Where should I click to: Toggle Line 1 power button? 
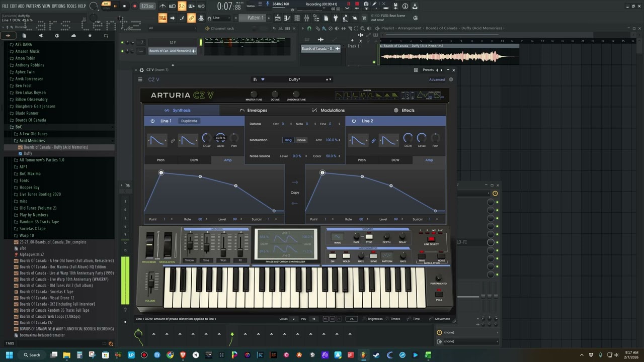coord(152,121)
